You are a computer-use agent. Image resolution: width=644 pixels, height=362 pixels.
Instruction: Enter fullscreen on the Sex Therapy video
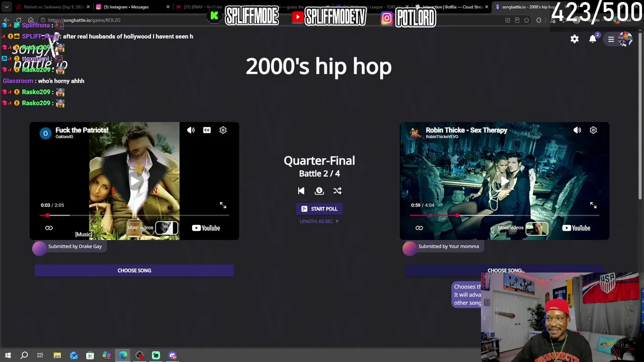[593, 205]
